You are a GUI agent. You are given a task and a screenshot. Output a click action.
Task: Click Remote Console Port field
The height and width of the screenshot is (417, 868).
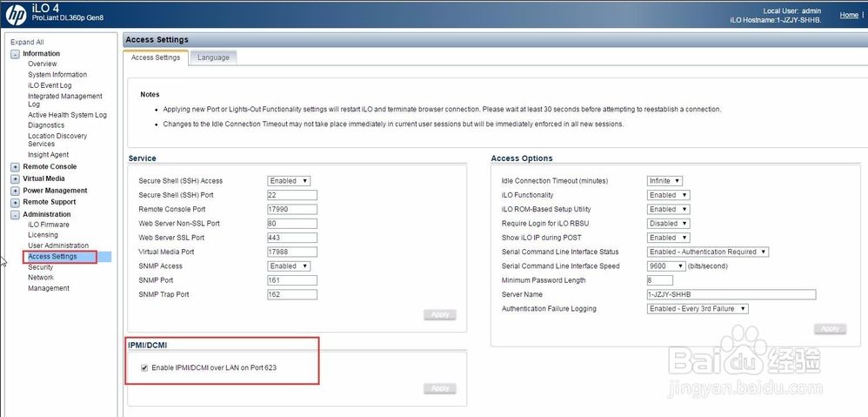[291, 209]
